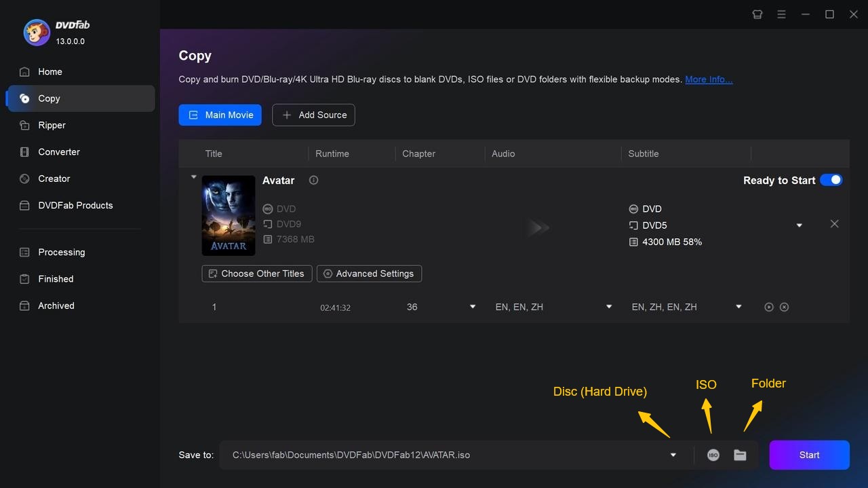
Task: Collapse the Avatar title details
Action: [x=193, y=176]
